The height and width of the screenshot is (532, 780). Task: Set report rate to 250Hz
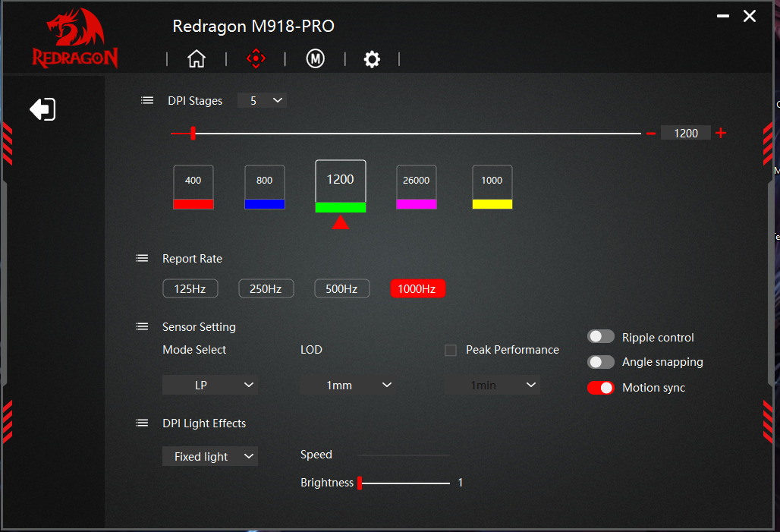266,288
